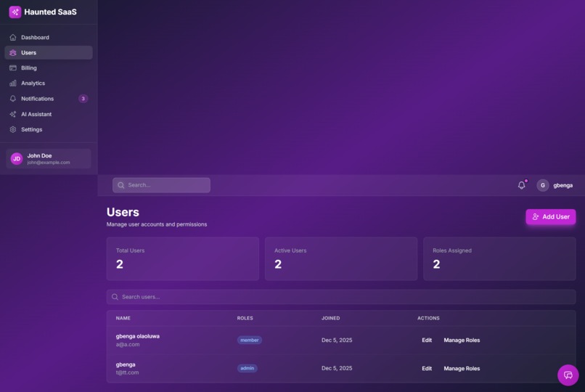Click the G avatar circle in top bar
Image resolution: width=585 pixels, height=392 pixels.
click(542, 185)
